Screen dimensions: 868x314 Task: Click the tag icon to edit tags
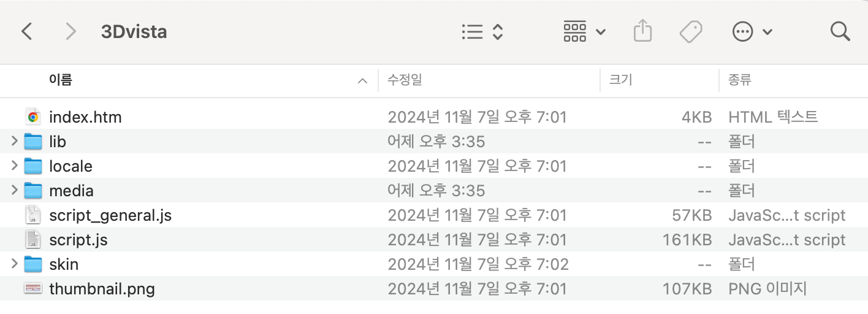pos(691,31)
